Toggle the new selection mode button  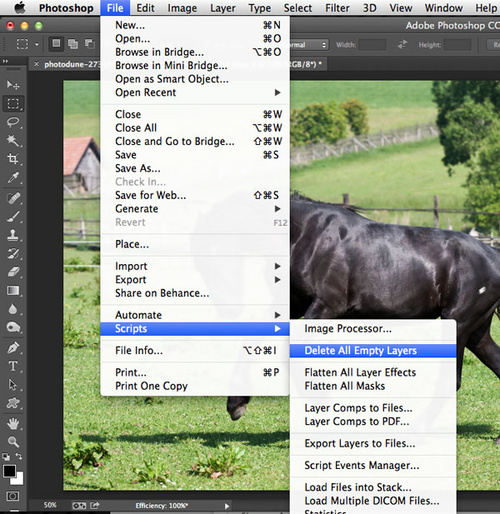tap(56, 43)
